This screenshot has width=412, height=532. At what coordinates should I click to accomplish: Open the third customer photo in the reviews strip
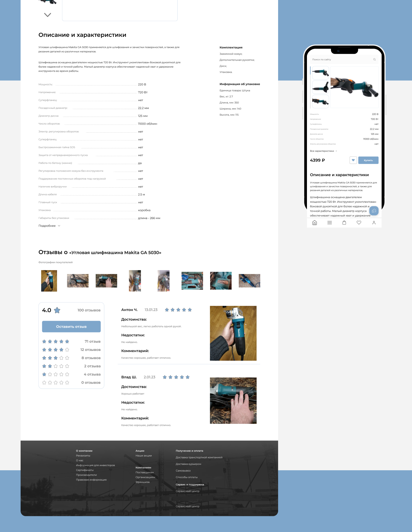[x=106, y=281]
